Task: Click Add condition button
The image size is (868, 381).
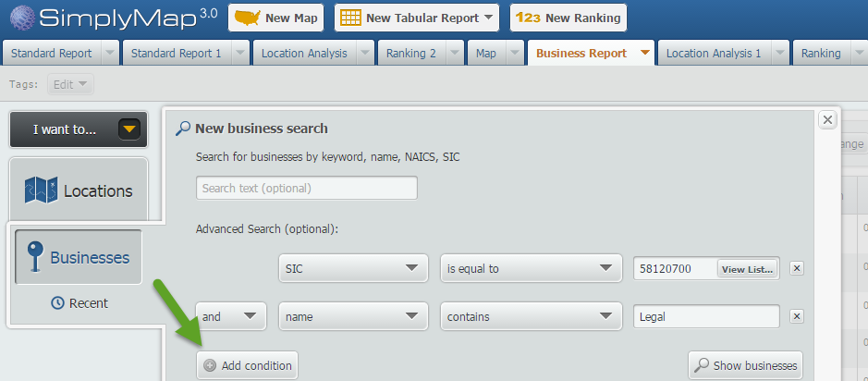Action: (x=247, y=365)
